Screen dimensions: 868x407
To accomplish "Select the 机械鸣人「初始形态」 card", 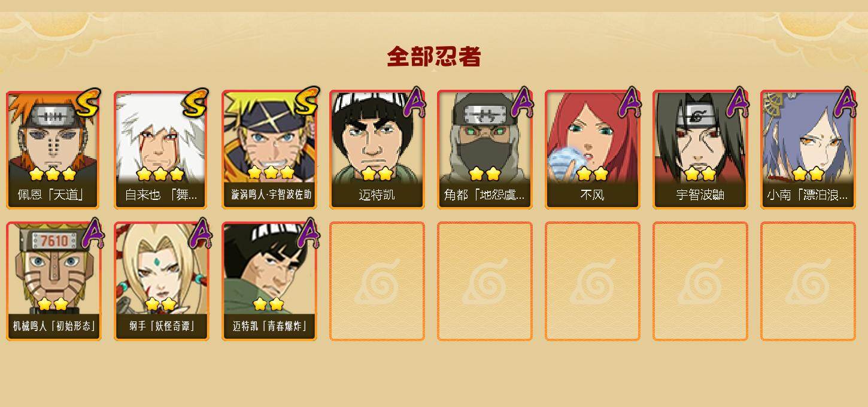I will 53,281.
